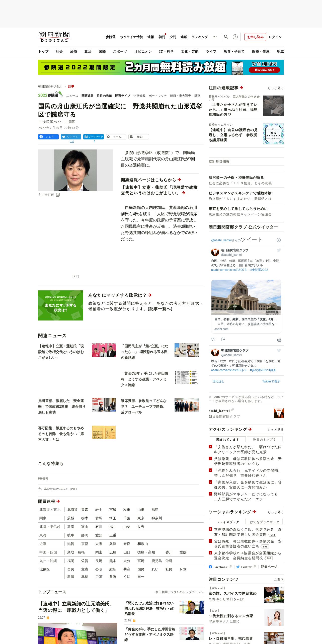Open あなたにマッチする政党は？ link
This screenshot has height=644, width=322.
120,295
